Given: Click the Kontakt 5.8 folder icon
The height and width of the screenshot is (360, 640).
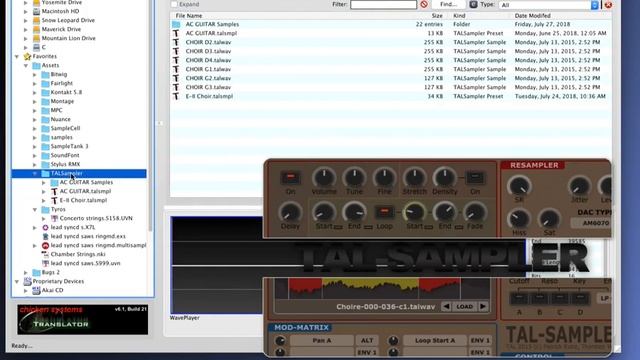Looking at the screenshot, I should [45, 92].
